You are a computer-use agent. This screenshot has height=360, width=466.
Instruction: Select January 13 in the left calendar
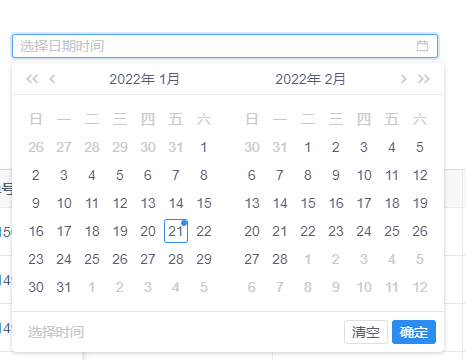tap(148, 203)
